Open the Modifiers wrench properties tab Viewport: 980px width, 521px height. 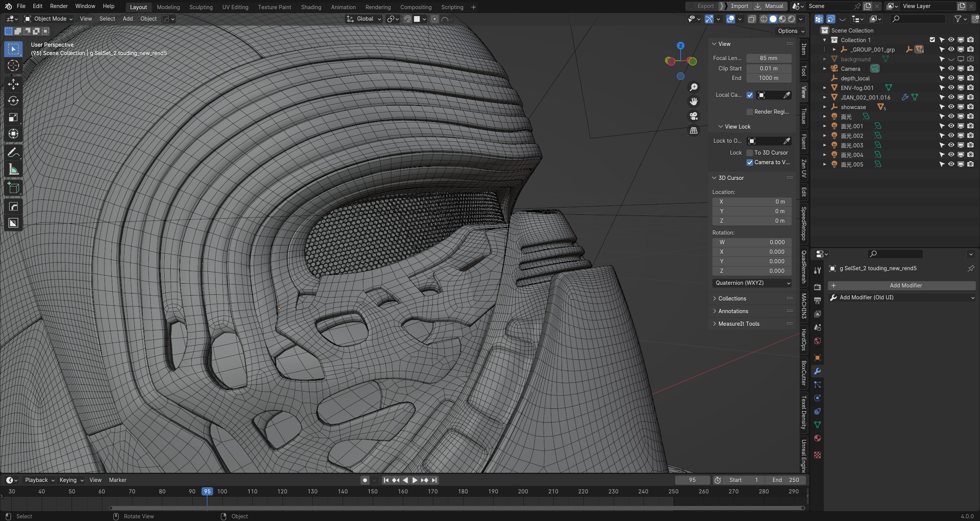(x=817, y=371)
